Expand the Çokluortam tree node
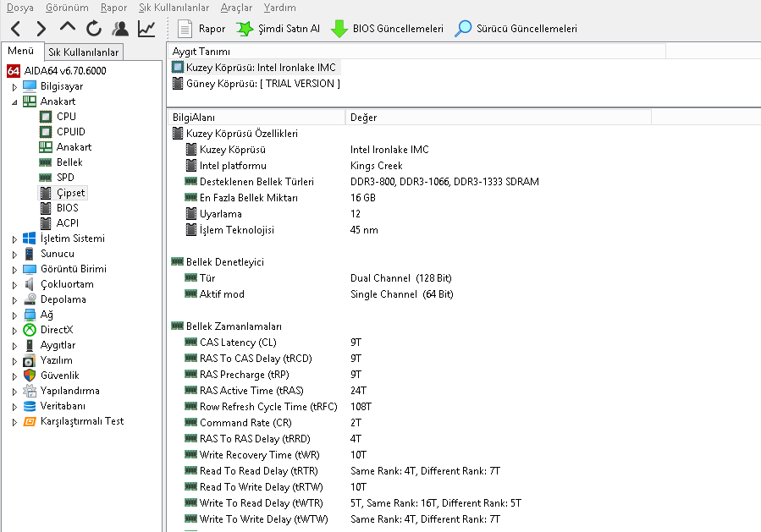Screen dimensions: 761x532 [x=14, y=285]
